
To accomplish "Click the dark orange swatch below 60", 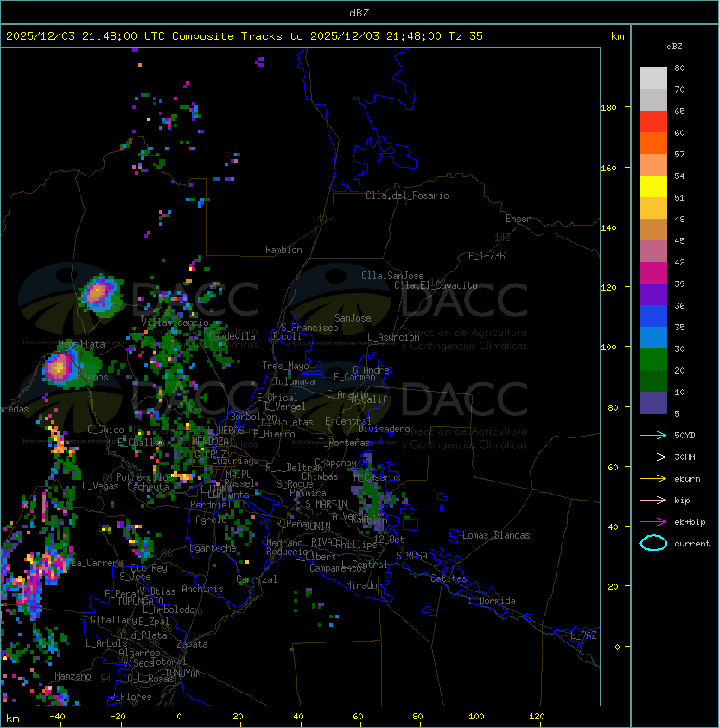I will click(x=653, y=144).
